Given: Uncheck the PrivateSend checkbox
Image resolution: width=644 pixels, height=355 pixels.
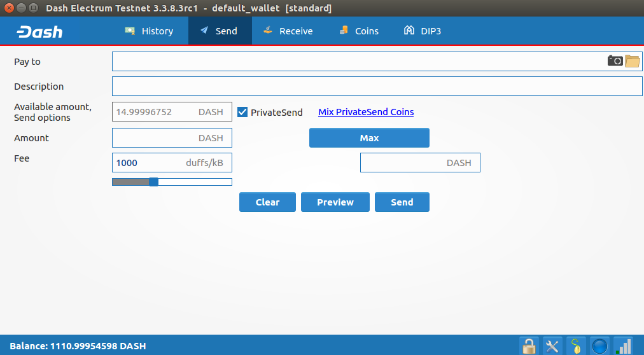Looking at the screenshot, I should (x=242, y=112).
